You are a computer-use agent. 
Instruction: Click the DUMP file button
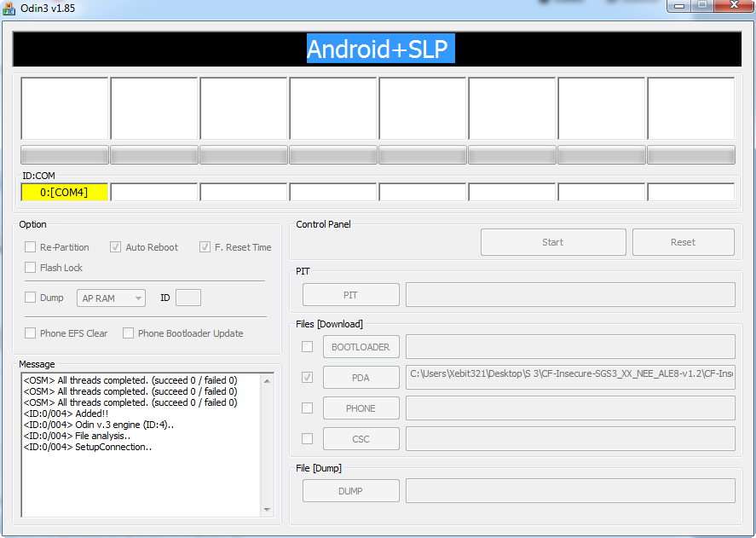[x=351, y=491]
